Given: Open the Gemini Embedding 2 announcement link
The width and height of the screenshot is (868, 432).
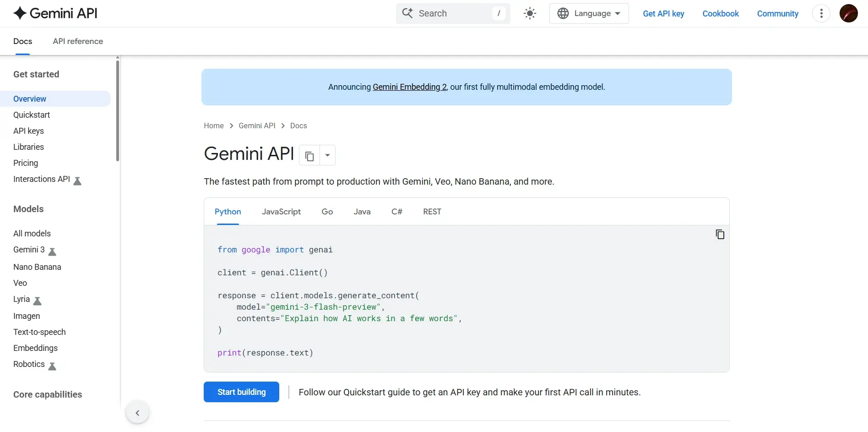Looking at the screenshot, I should tap(409, 87).
